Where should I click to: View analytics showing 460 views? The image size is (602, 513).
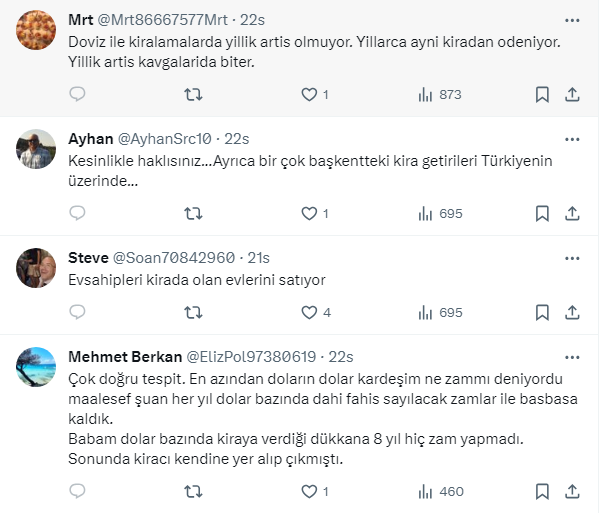tap(438, 492)
